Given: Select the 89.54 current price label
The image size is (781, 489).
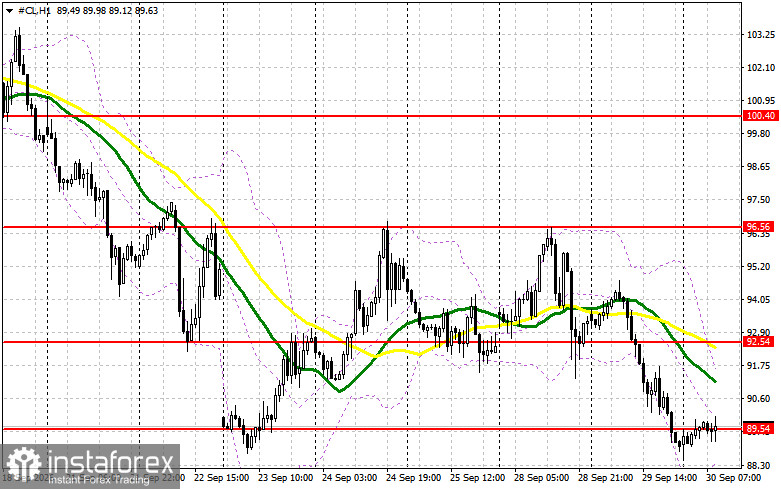Looking at the screenshot, I should [x=761, y=429].
